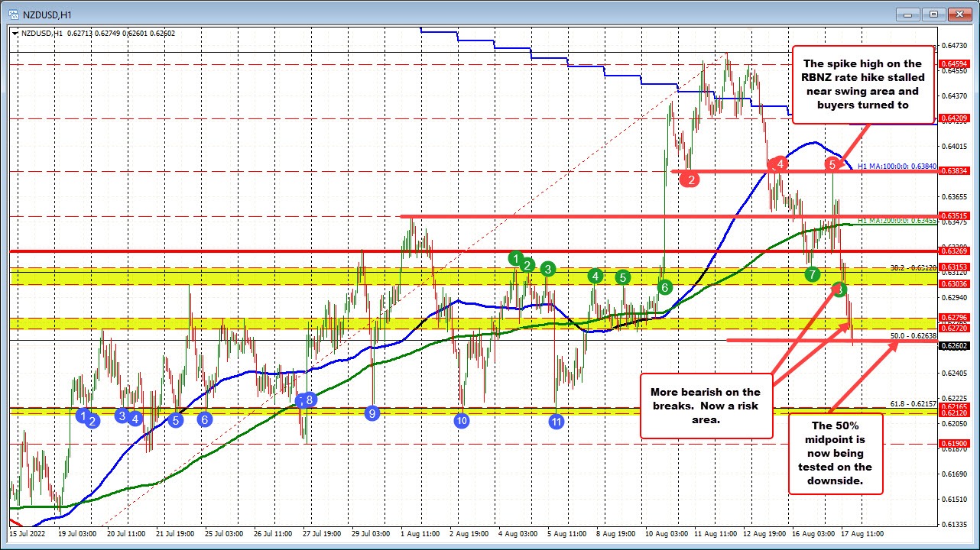980x550 pixels.
Task: Click the 38.2 - 0.63120 Fibonacci label
Action: point(913,267)
